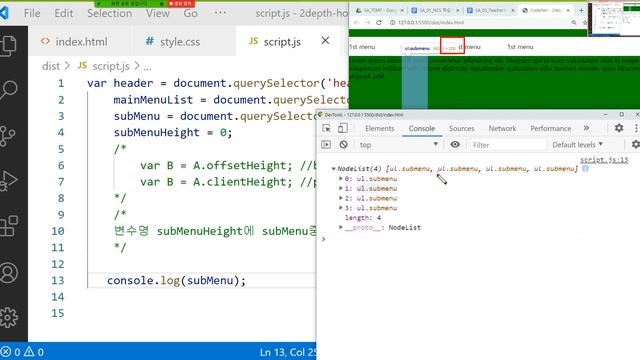Reload the page in browser
This screenshot has width=640, height=360.
click(379, 22)
